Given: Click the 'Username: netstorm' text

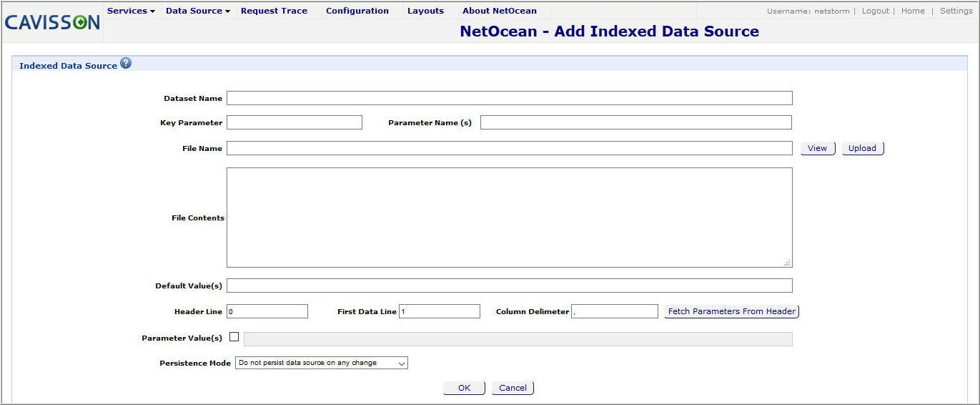Looking at the screenshot, I should [808, 11].
